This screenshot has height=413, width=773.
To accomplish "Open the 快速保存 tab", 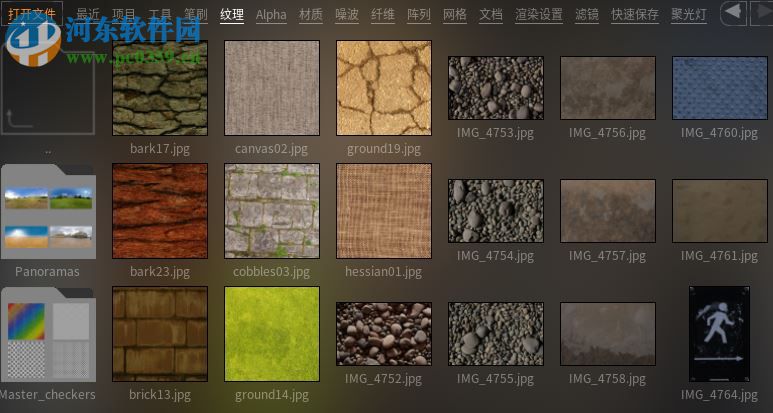I will click(x=635, y=15).
